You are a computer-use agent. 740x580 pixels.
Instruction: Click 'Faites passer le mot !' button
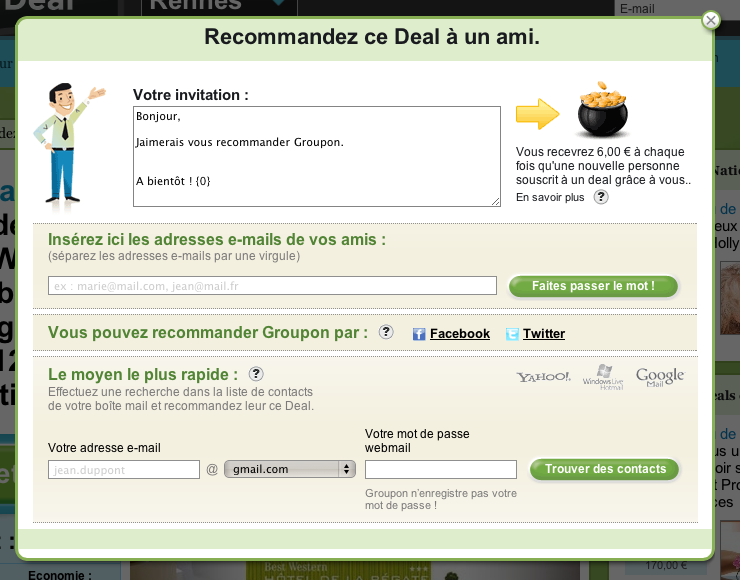click(x=593, y=286)
